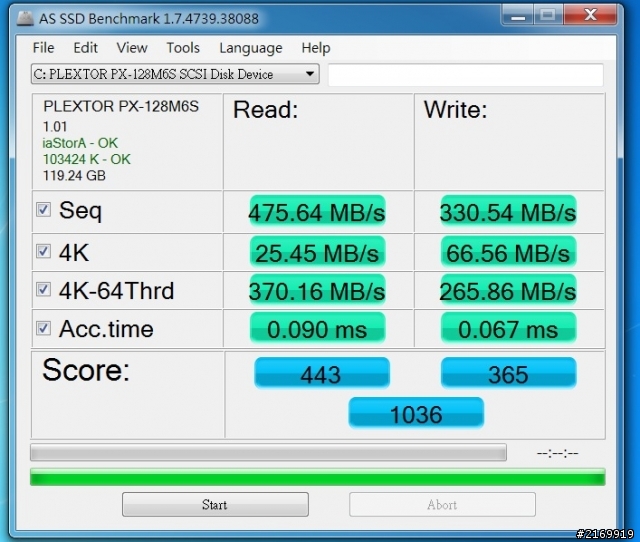Start the benchmark with the Start button
The width and height of the screenshot is (640, 542).
coord(215,504)
